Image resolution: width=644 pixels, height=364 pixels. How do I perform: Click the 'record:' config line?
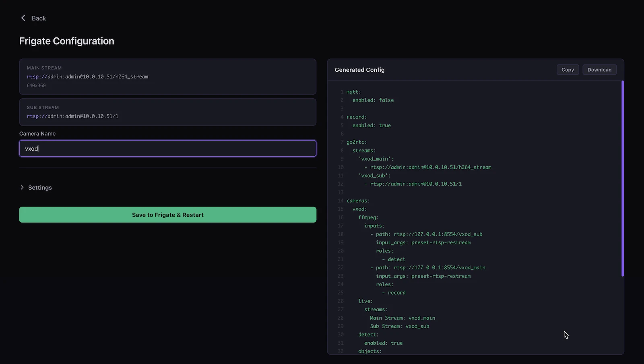click(357, 117)
